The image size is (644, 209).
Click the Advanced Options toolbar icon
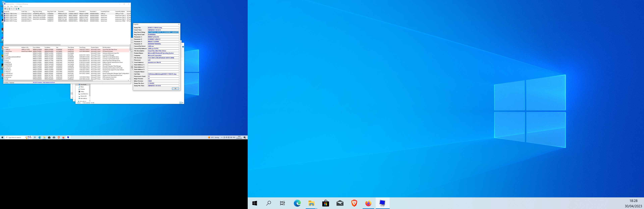coord(5,9)
